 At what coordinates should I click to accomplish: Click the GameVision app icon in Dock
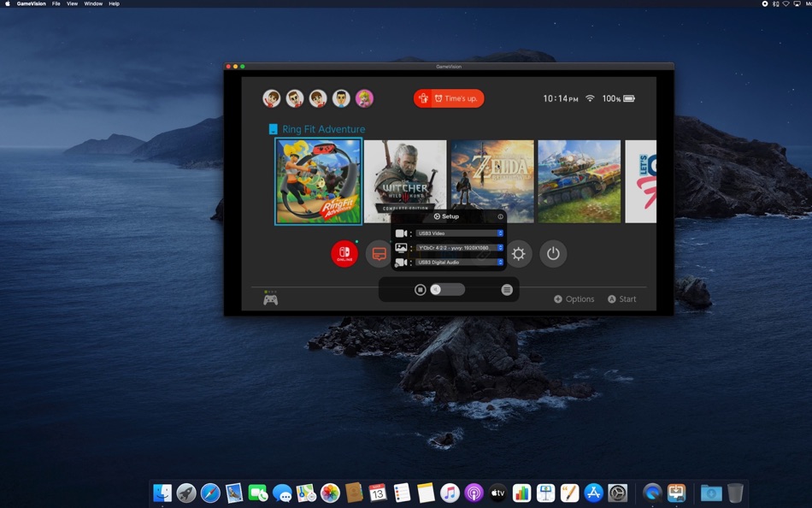[x=676, y=493]
